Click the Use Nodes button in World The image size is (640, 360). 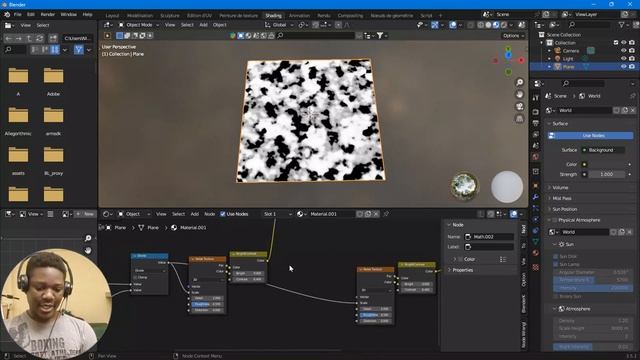591,136
